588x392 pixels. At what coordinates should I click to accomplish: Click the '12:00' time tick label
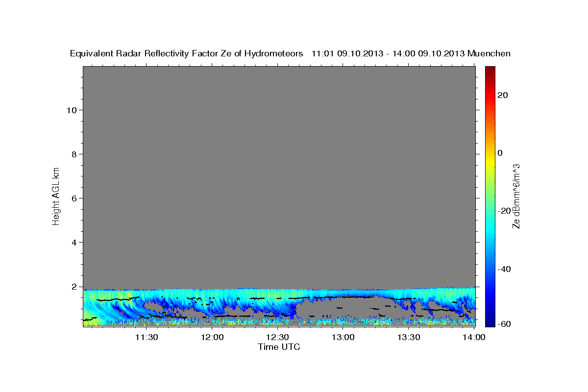coord(212,337)
